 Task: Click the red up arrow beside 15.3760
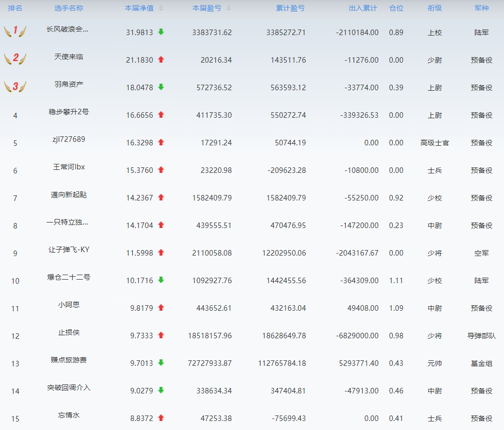(x=161, y=170)
